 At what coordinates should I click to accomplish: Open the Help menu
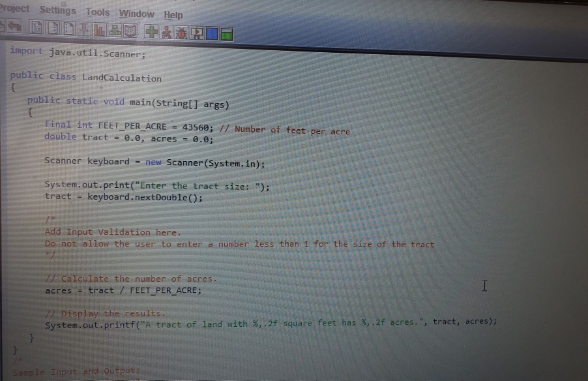click(172, 14)
